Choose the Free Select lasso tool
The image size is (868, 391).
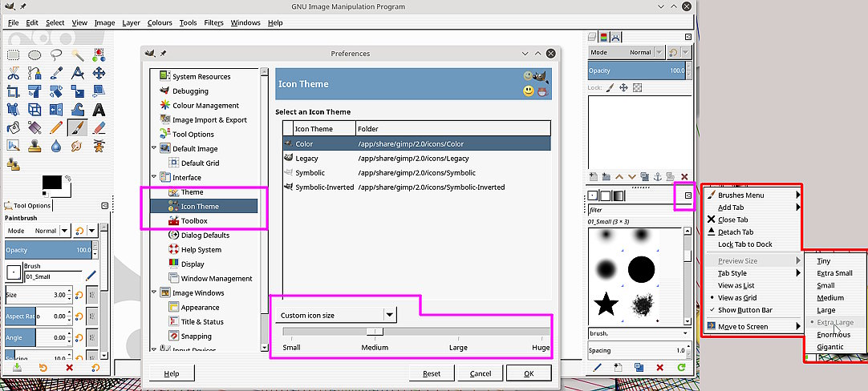click(x=56, y=54)
